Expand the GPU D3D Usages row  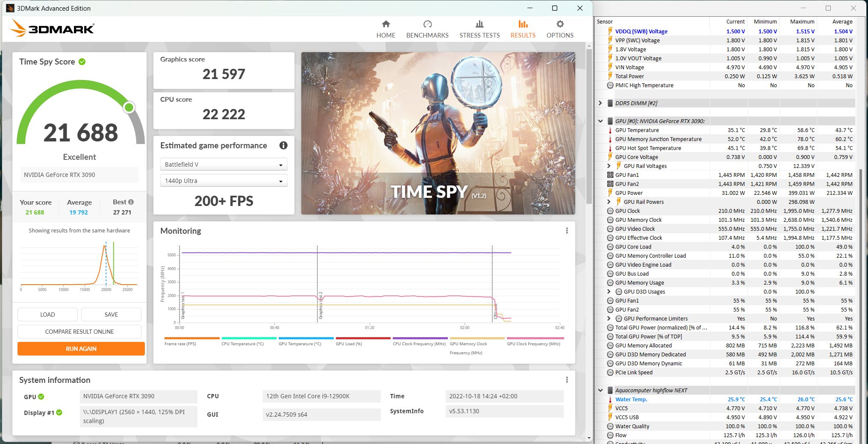point(609,291)
